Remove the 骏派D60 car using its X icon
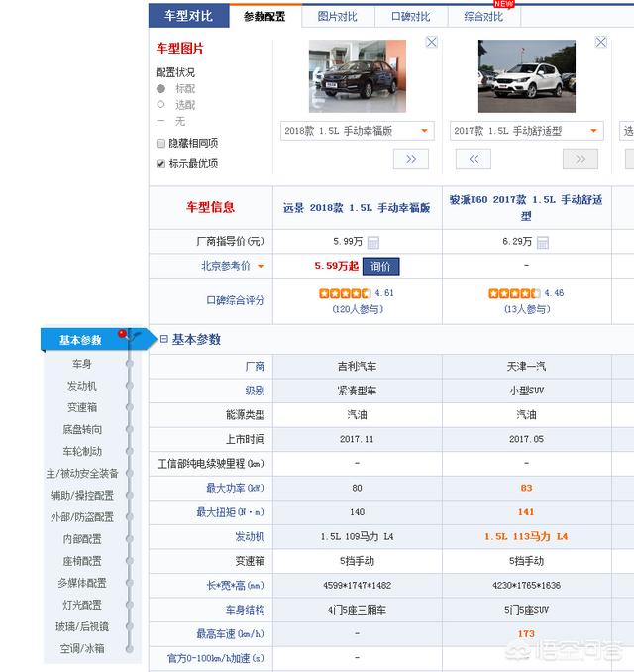This screenshot has height=672, width=634. [600, 42]
